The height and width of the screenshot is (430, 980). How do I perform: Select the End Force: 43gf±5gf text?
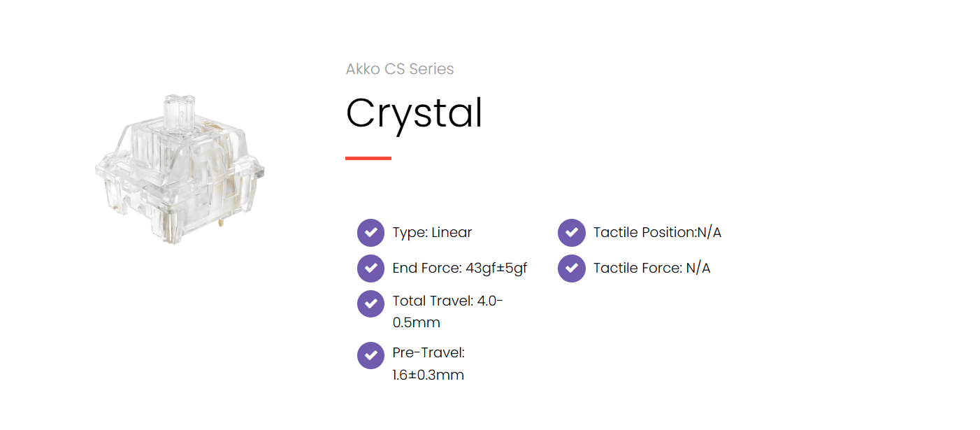point(459,268)
